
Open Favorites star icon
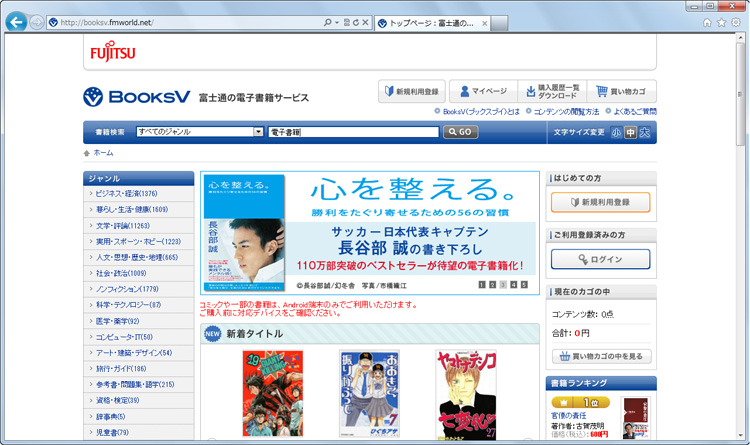(721, 22)
